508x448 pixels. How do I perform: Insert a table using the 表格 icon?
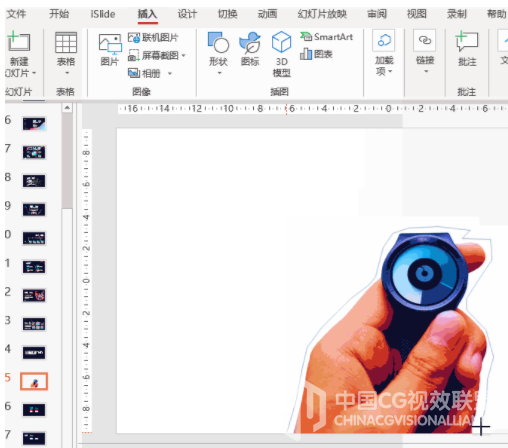point(66,42)
